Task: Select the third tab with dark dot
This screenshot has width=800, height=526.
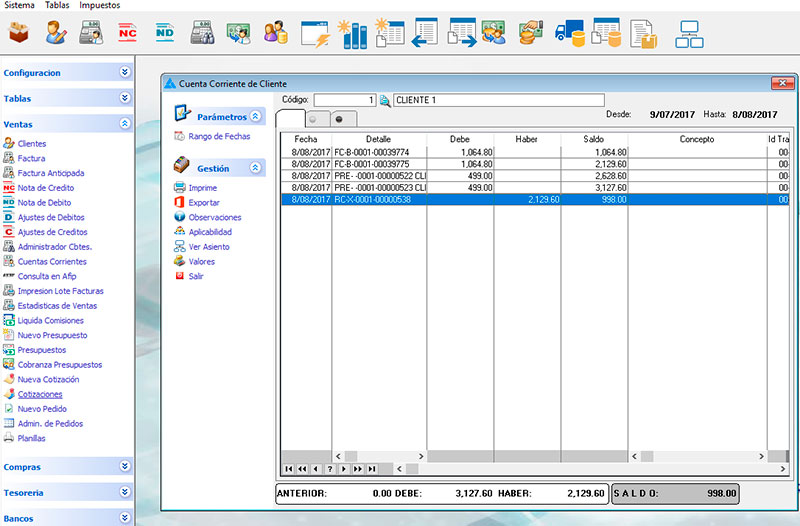Action: tap(340, 119)
